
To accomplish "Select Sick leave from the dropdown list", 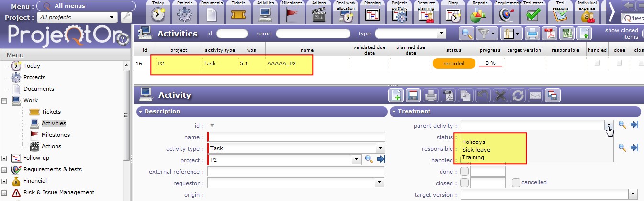I will pyautogui.click(x=476, y=150).
